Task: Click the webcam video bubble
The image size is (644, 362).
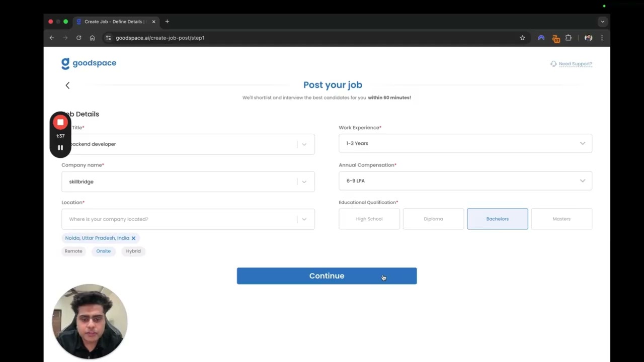Action: tap(90, 322)
